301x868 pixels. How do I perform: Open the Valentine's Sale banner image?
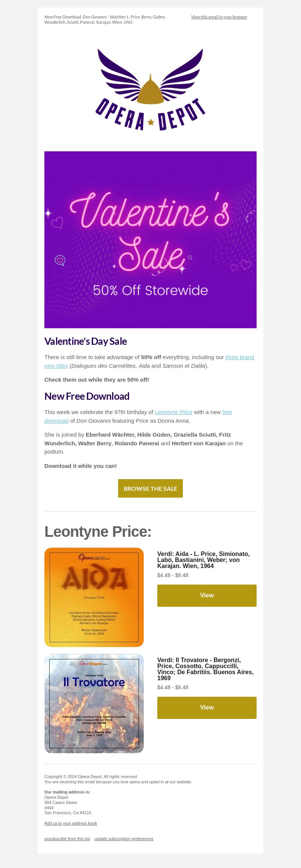click(x=150, y=240)
